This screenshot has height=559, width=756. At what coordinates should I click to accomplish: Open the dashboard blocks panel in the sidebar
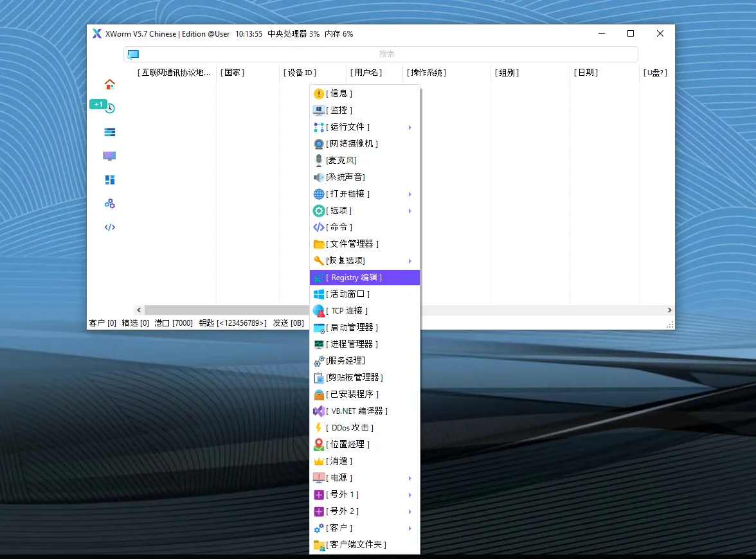point(109,179)
